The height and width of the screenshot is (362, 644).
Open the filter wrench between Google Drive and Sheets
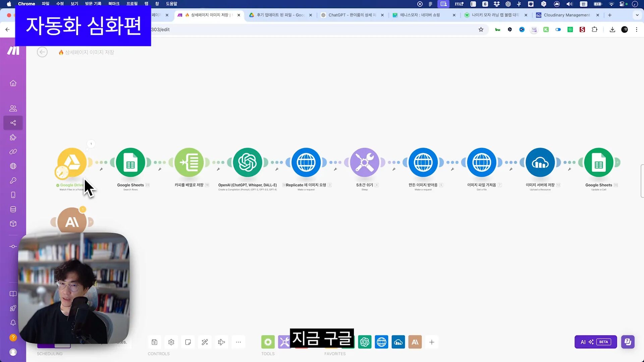pos(101,169)
